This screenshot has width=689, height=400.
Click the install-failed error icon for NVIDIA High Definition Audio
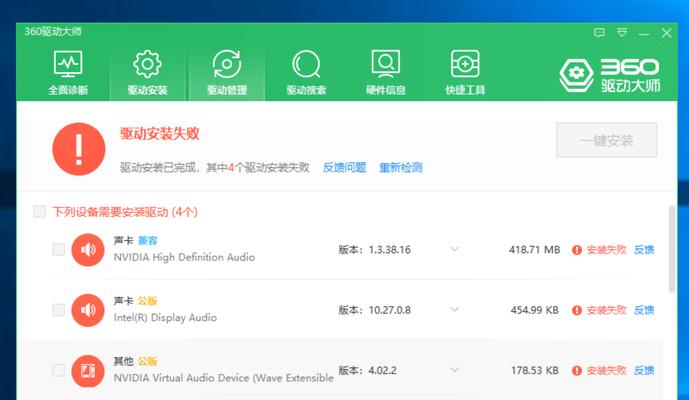[577, 250]
